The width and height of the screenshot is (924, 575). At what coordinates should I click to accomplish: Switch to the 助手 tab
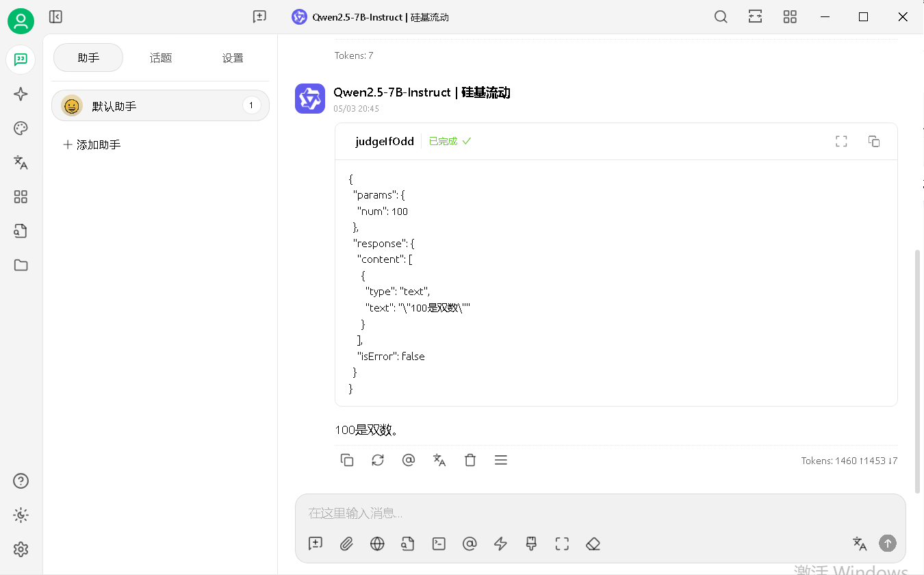88,58
